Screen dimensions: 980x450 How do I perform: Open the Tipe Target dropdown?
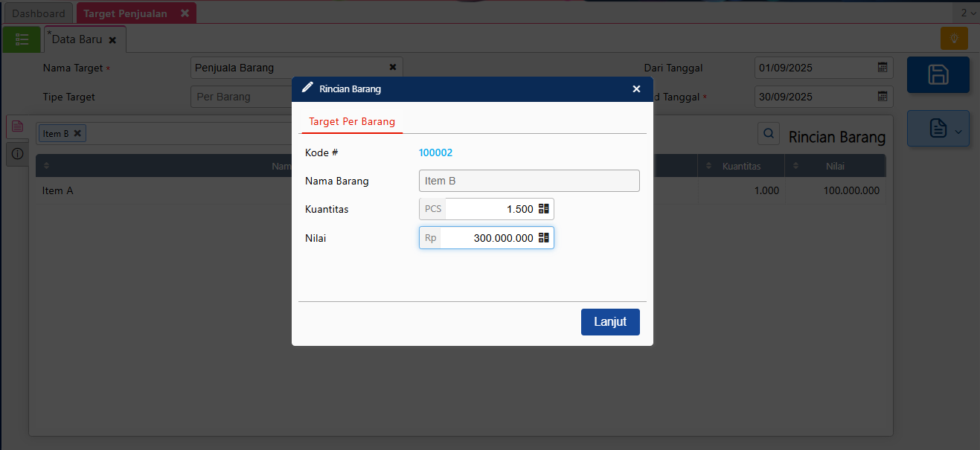tap(238, 97)
